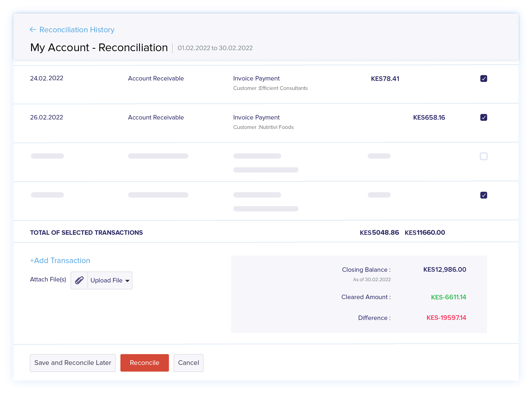Select Account Receivable on 24.02.2022 row
The image size is (532, 394).
pyautogui.click(x=156, y=79)
